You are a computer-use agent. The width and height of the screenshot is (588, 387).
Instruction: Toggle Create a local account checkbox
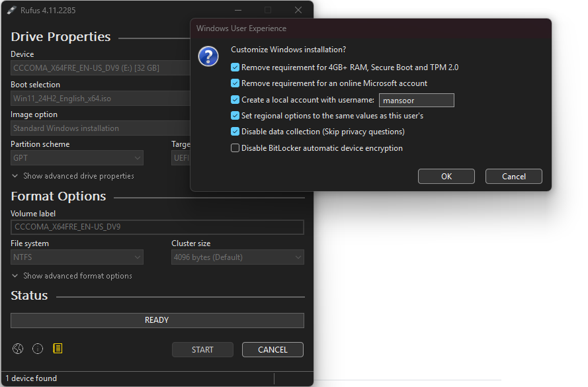click(x=235, y=100)
